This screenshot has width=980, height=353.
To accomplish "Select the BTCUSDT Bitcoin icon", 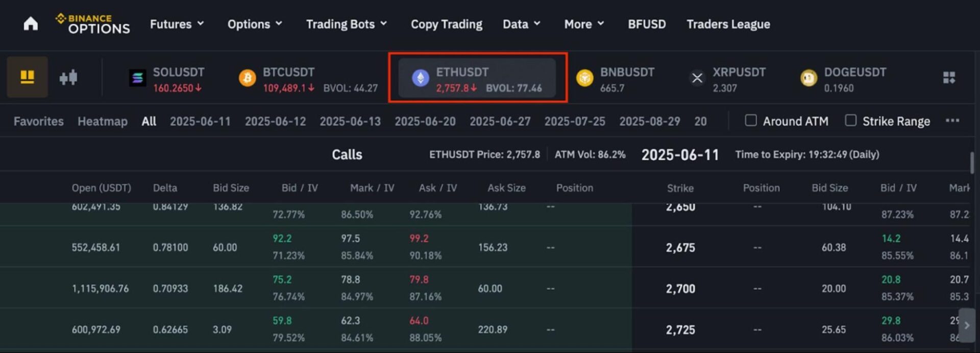I will click(x=248, y=78).
